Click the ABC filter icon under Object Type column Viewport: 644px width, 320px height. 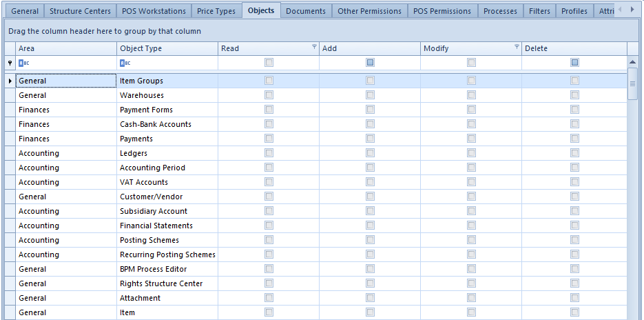pos(125,63)
